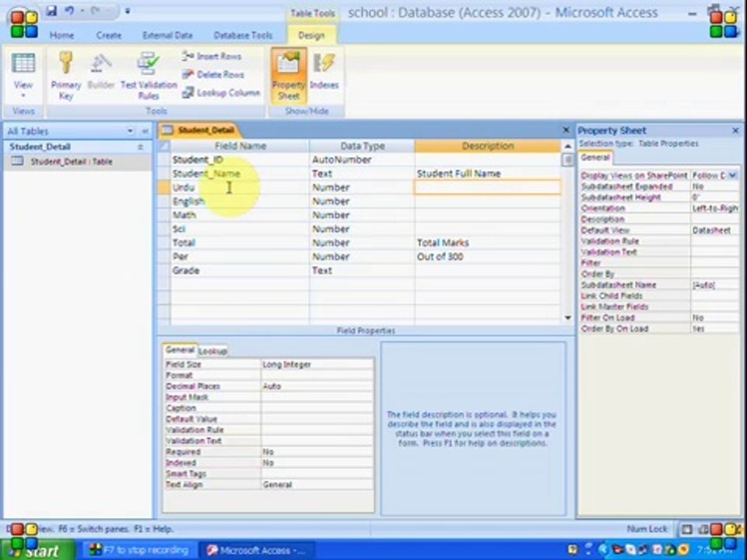
Task: Select the Design ribbon tab
Action: click(x=311, y=35)
